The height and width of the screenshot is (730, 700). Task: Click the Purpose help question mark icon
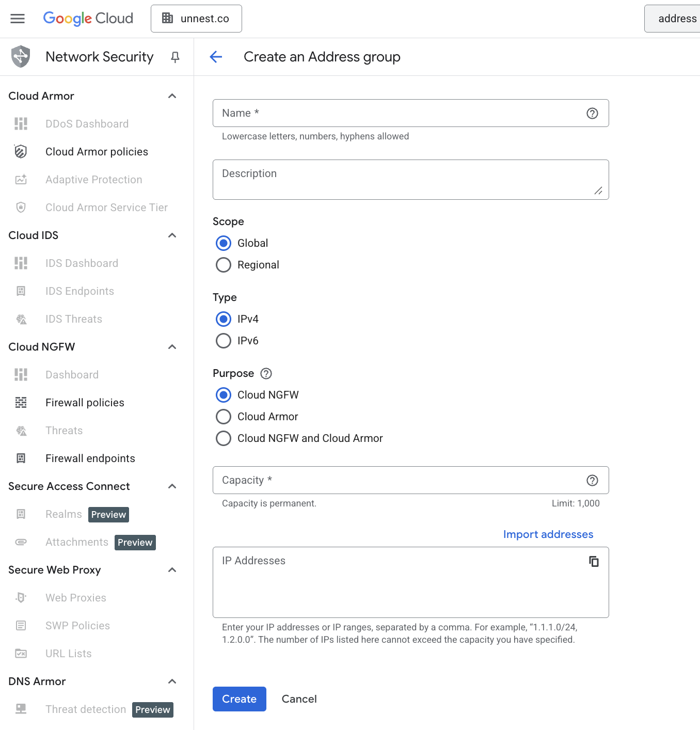point(266,373)
